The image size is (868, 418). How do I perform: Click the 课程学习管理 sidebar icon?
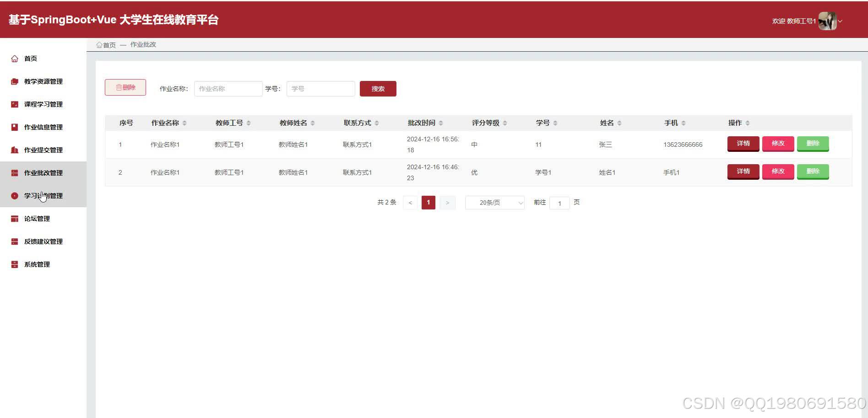[14, 104]
